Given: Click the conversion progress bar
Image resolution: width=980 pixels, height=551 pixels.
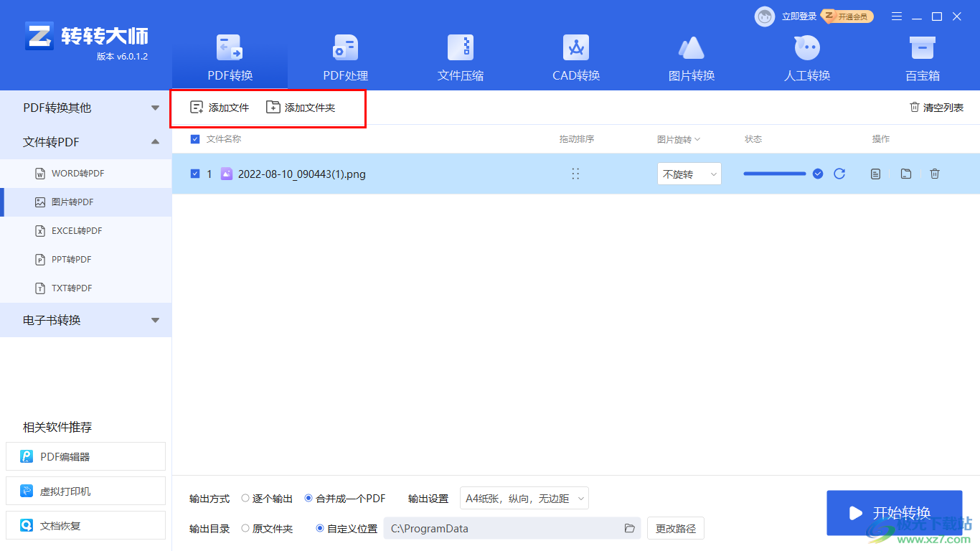Looking at the screenshot, I should click(x=775, y=174).
